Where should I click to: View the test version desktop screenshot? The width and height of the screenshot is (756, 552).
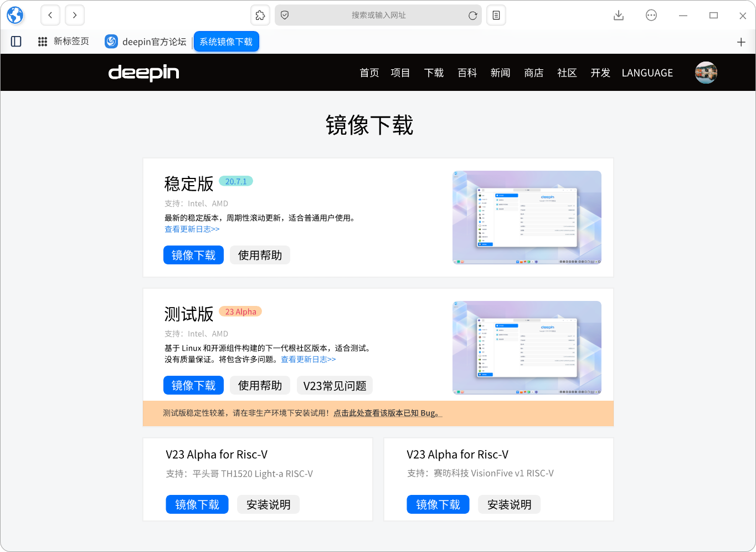[527, 347]
